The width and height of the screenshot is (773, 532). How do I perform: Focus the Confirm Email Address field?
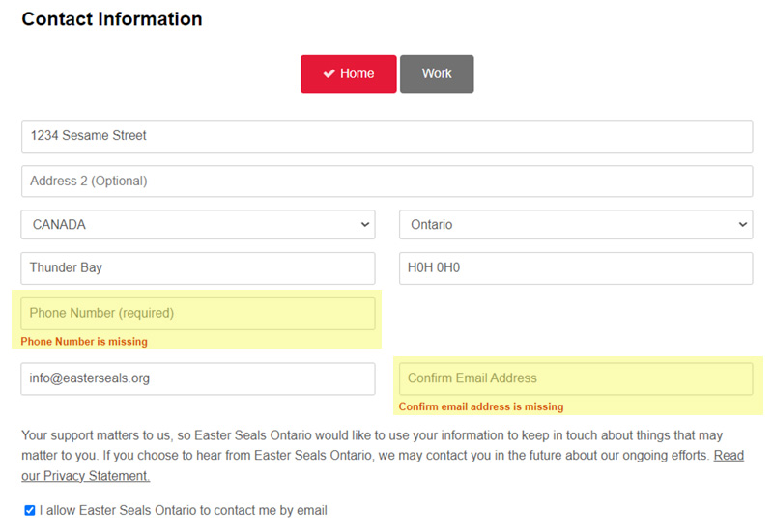[x=575, y=378]
